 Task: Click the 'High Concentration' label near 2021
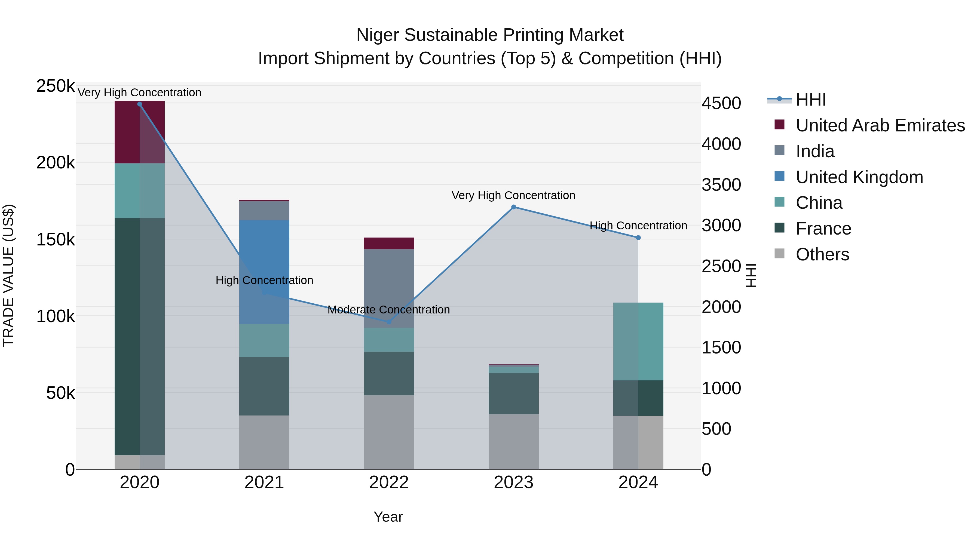264,280
